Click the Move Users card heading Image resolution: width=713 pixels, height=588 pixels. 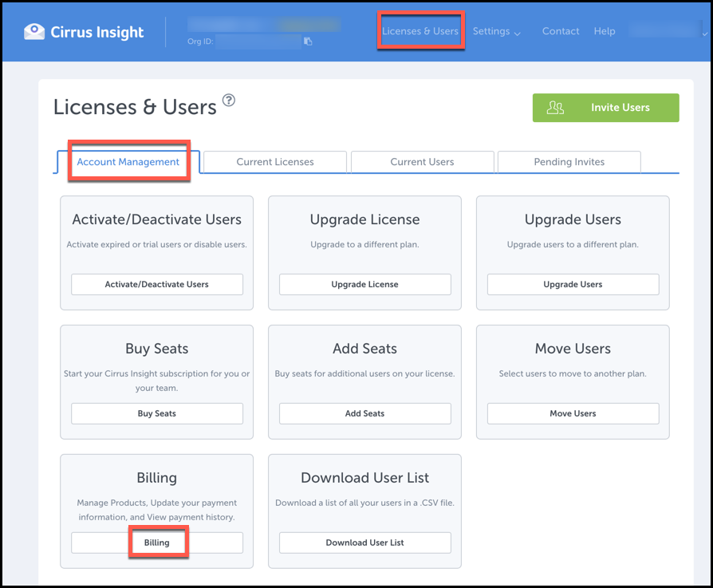point(573,349)
